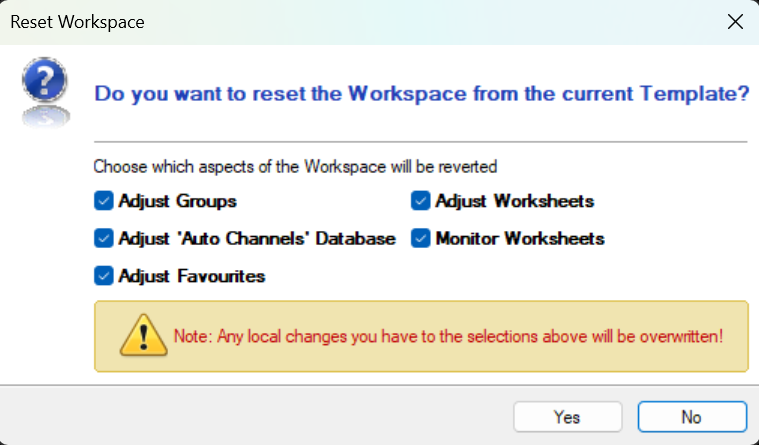Image resolution: width=759 pixels, height=445 pixels.
Task: Uncheck the Adjust Groups checkbox
Action: pos(103,201)
